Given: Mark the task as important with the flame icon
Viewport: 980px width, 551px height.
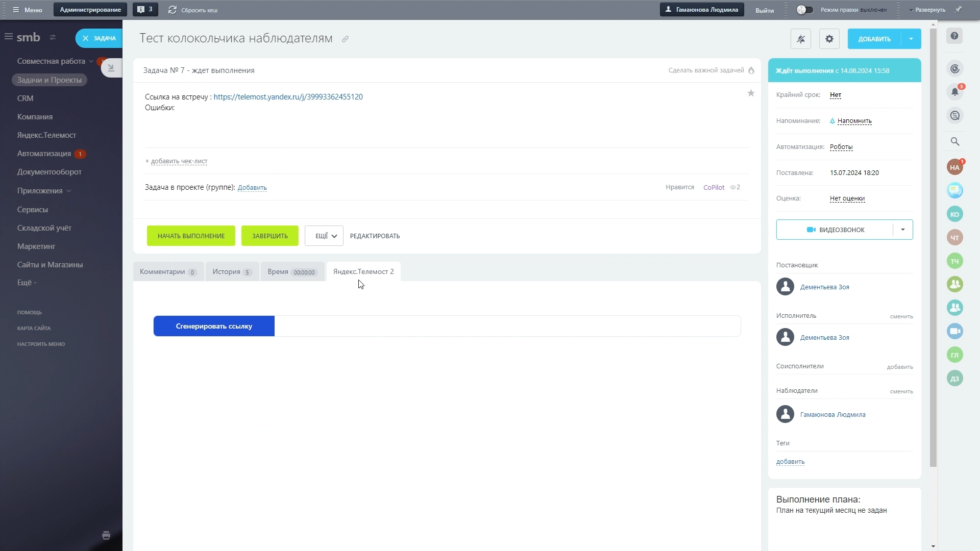Looking at the screenshot, I should (x=751, y=70).
